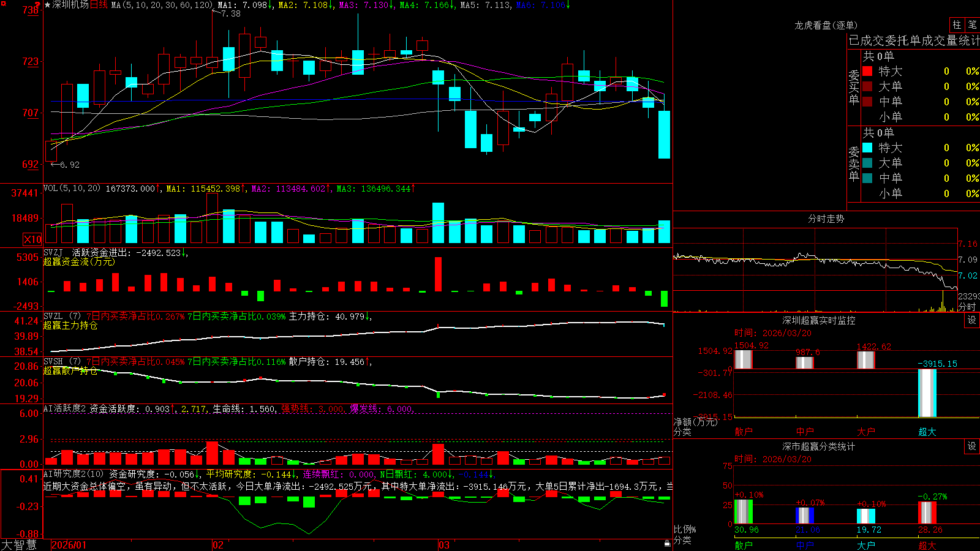Click the 龙虎看盘(逐单) panel title
Viewport: 980px width, 551px height.
click(x=826, y=25)
